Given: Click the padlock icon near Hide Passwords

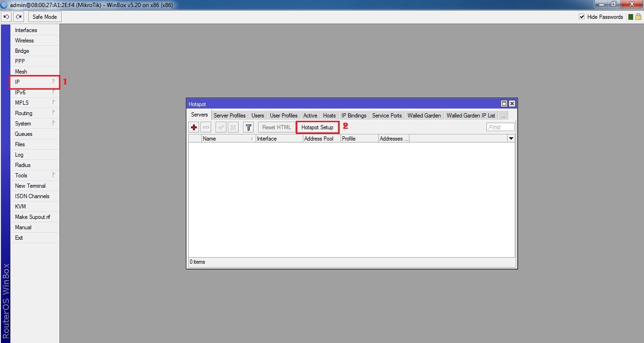Looking at the screenshot, I should click(x=638, y=17).
